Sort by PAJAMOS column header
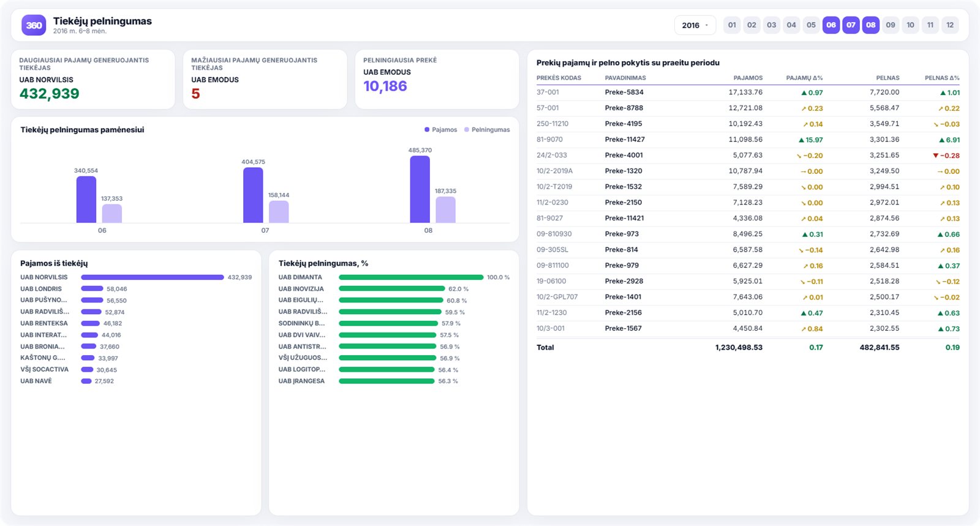The height and width of the screenshot is (526, 980). click(x=748, y=78)
